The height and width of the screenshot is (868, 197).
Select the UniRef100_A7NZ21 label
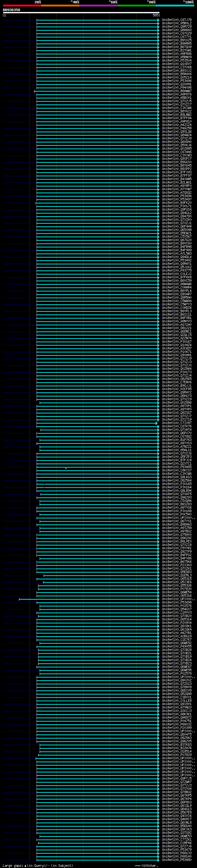pos(177,446)
